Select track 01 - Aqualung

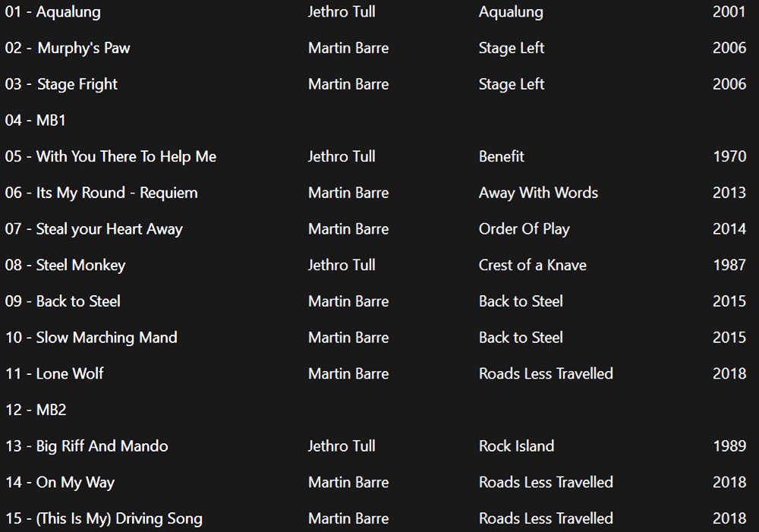point(53,12)
